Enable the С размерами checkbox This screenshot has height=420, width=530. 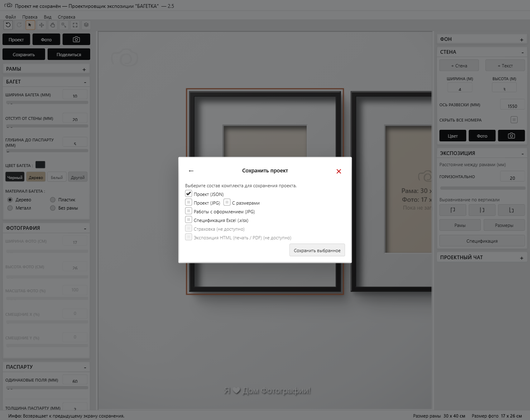(x=227, y=202)
